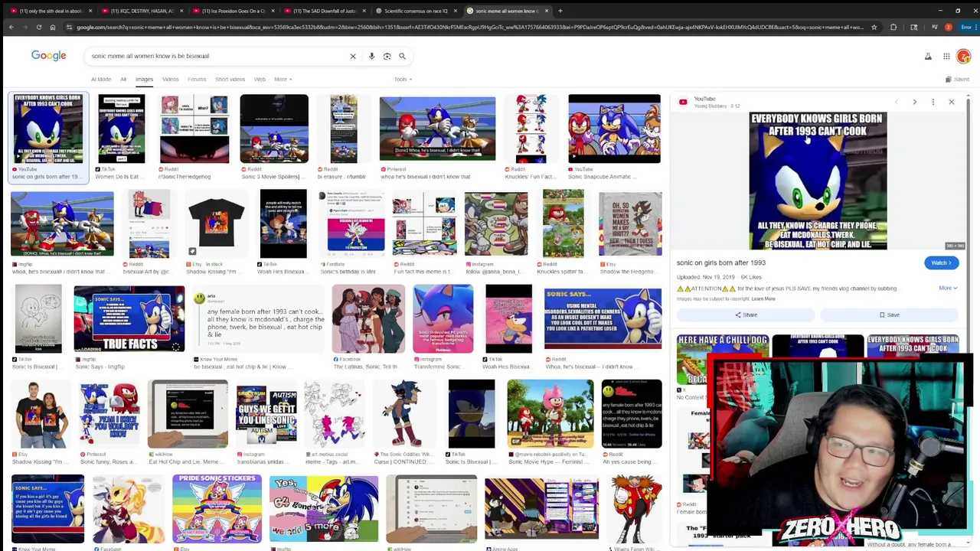Switch to the Forums tab

pos(197,79)
